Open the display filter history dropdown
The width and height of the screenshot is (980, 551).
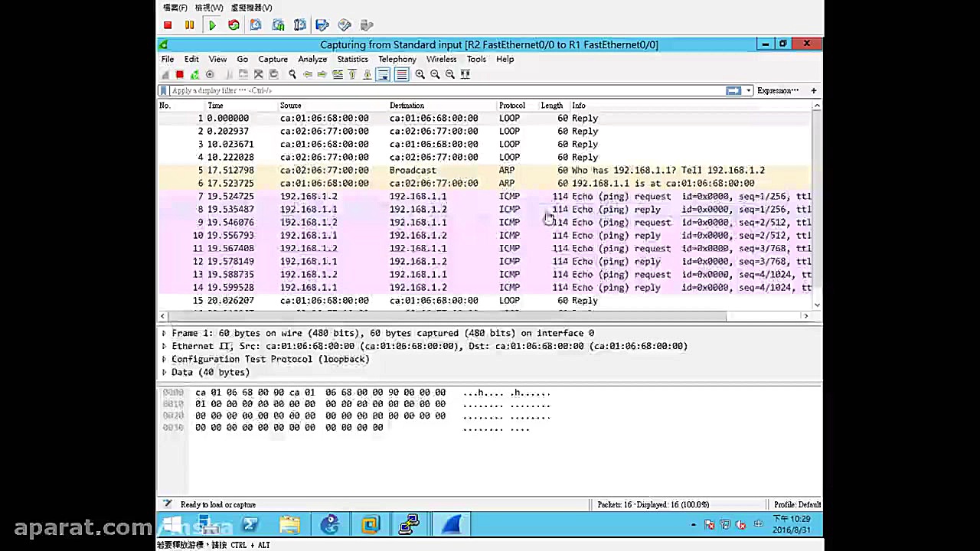748,90
